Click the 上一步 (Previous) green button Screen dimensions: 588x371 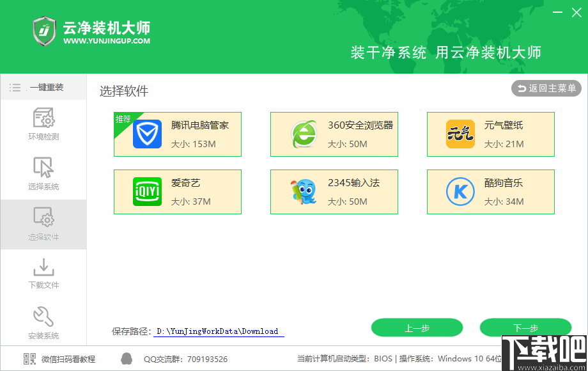coord(417,328)
